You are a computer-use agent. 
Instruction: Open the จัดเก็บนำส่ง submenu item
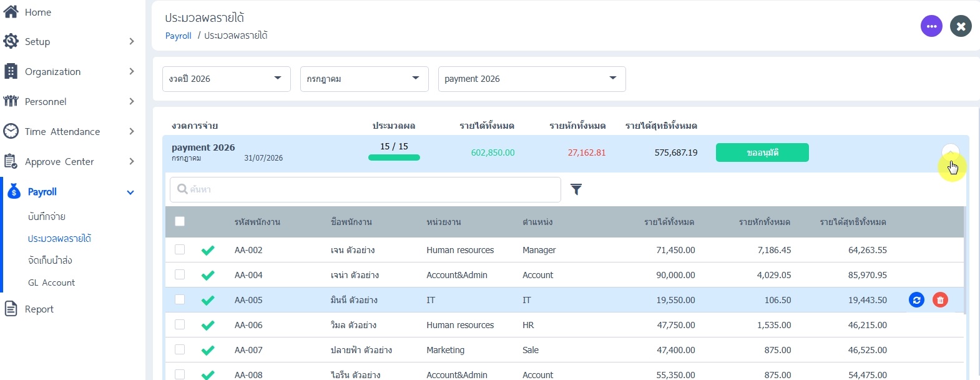[x=50, y=261]
